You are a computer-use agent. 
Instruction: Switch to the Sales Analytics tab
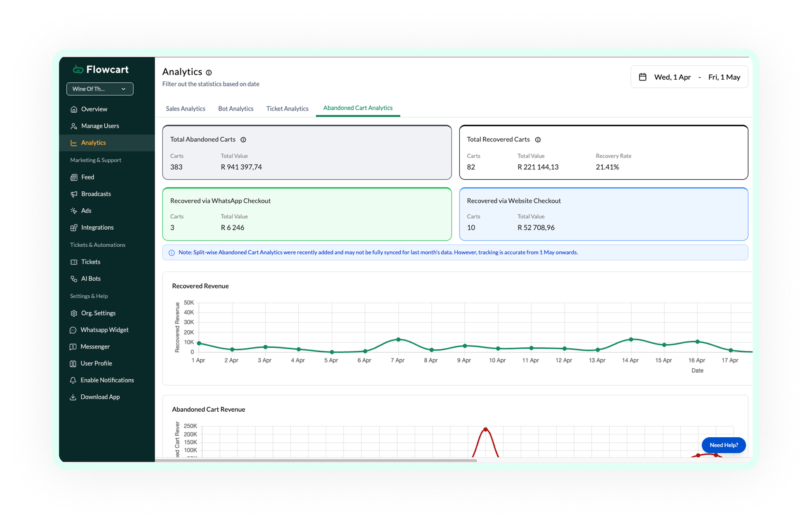tap(186, 109)
